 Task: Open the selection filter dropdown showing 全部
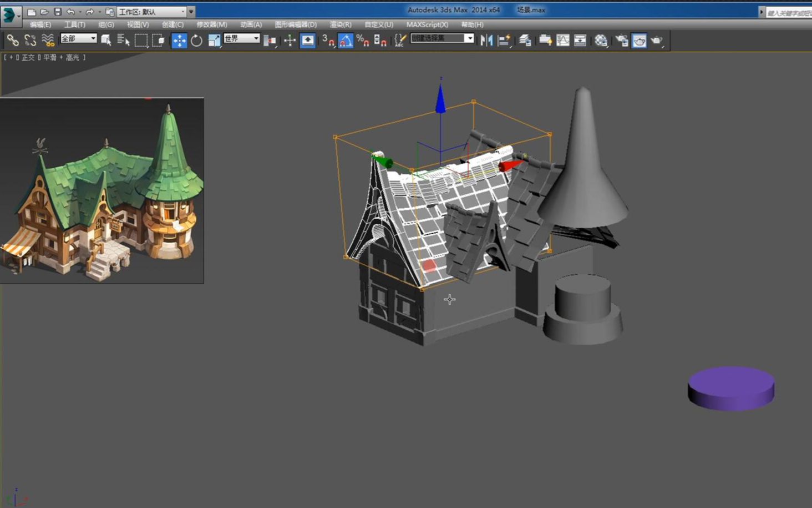tap(78, 38)
